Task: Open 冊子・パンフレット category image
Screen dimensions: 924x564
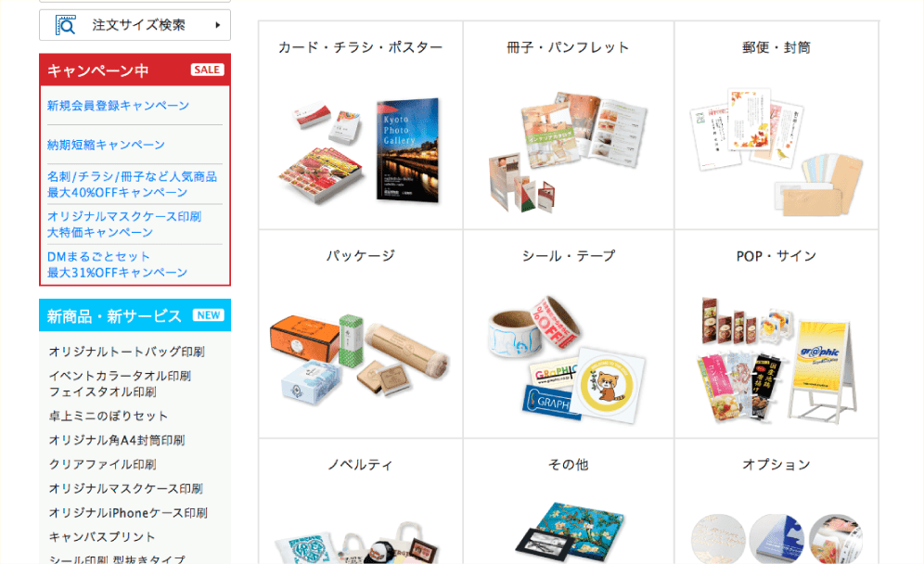Action: (x=568, y=151)
